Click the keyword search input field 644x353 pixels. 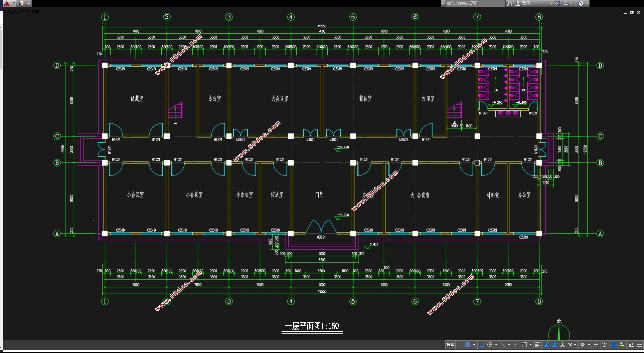pyautogui.click(x=475, y=3)
